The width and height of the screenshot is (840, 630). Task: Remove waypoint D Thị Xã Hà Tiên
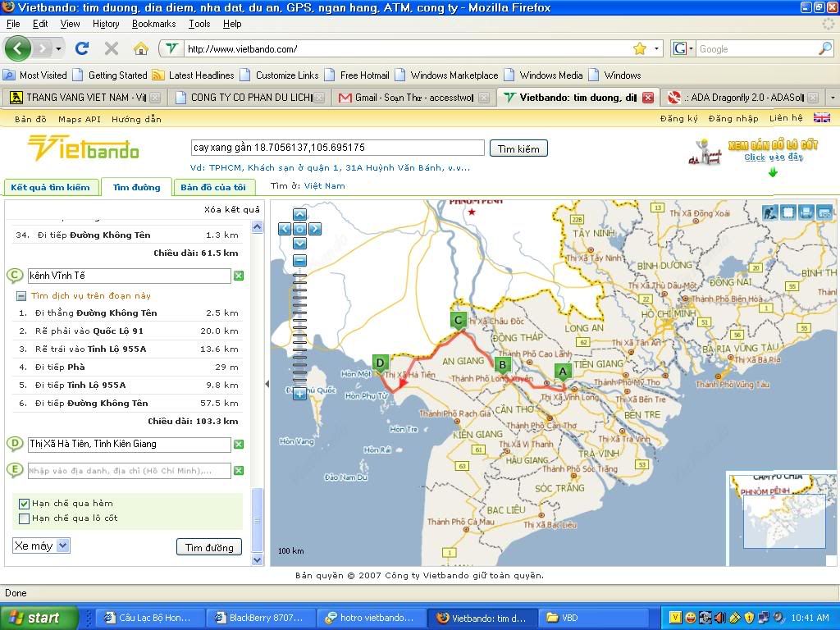[x=239, y=444]
